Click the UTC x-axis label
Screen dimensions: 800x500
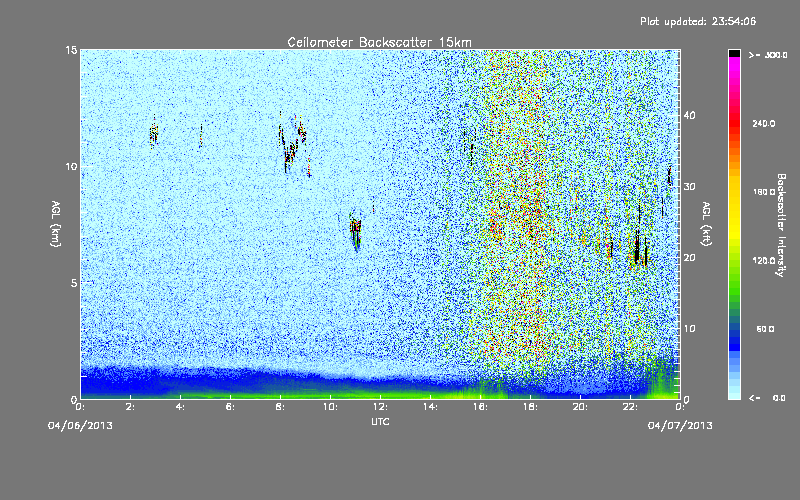pyautogui.click(x=380, y=421)
